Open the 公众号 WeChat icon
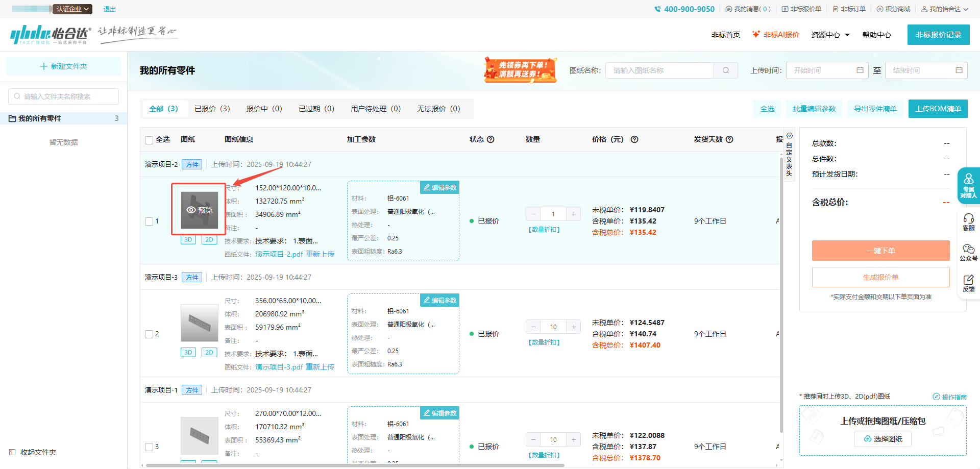This screenshot has height=469, width=980. click(x=968, y=252)
